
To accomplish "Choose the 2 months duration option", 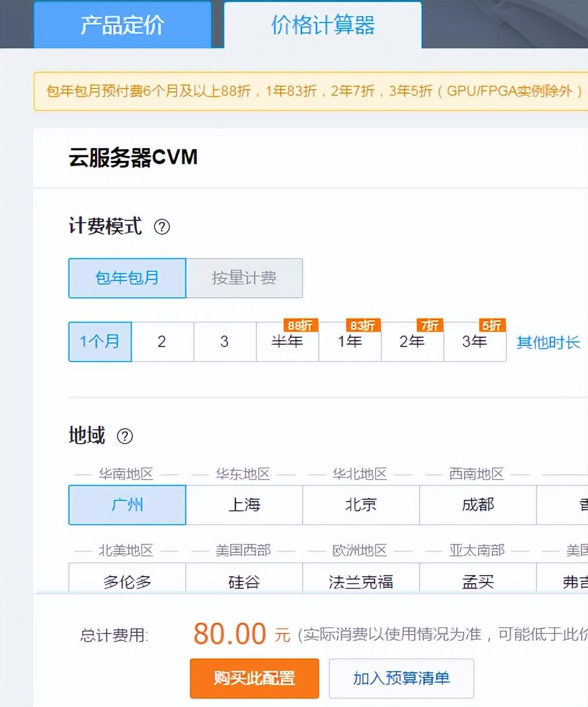I will tap(162, 342).
